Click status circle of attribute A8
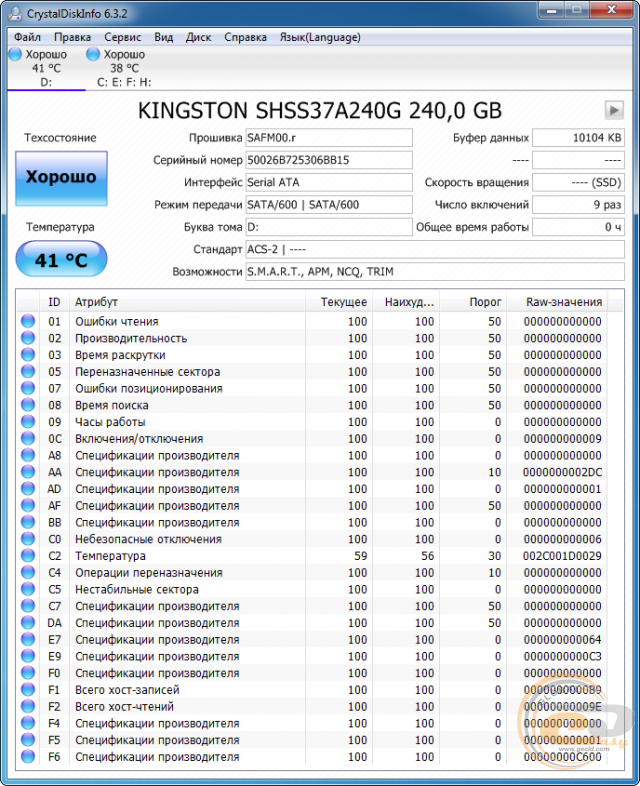The image size is (640, 786). (28, 455)
